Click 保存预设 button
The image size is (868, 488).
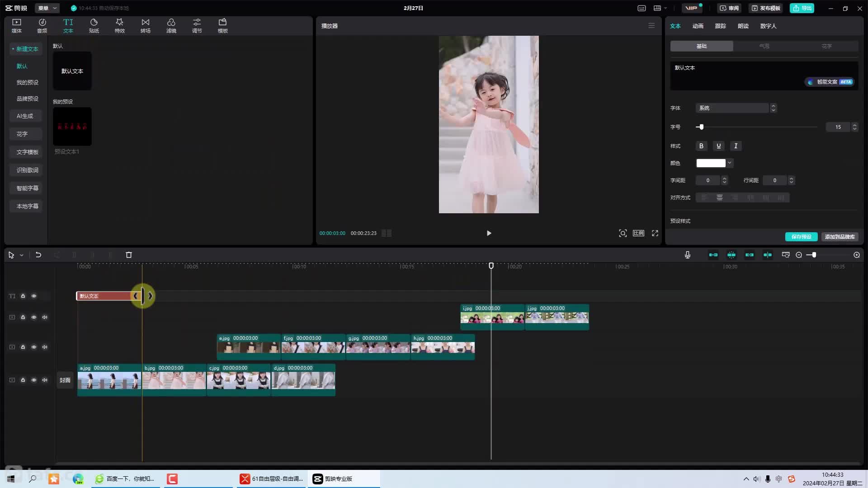point(801,237)
